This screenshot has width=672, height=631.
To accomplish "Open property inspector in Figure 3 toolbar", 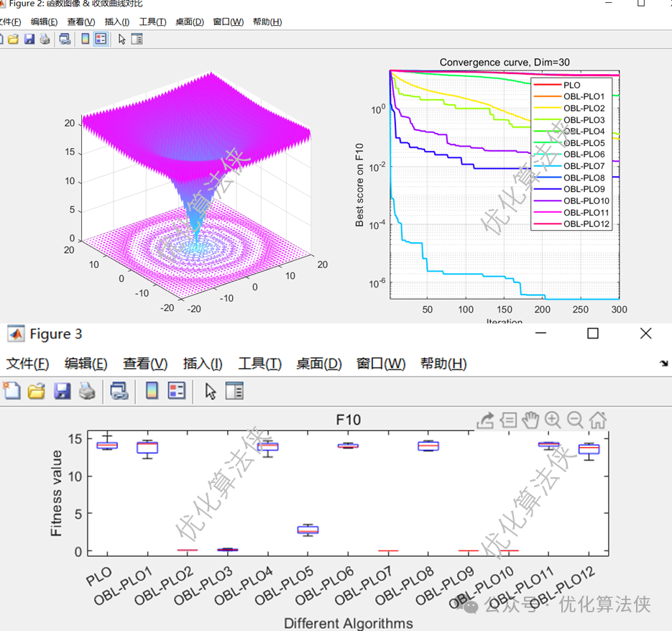I will [x=234, y=390].
